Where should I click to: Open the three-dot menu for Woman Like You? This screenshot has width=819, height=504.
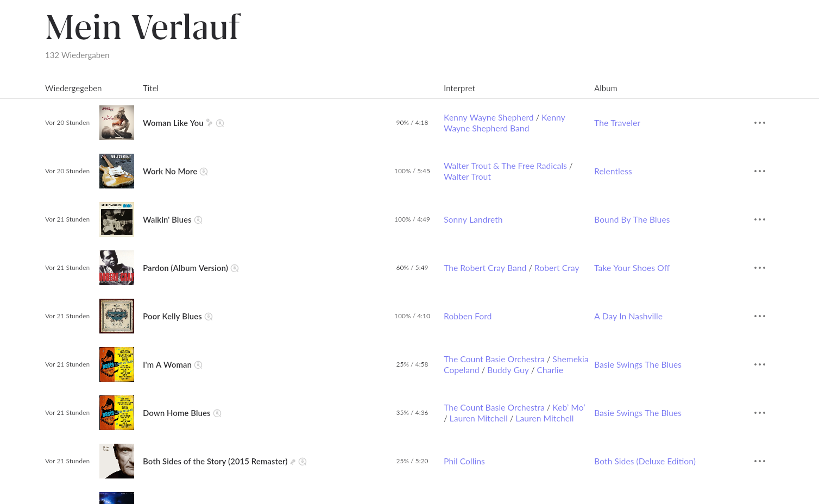click(x=759, y=123)
